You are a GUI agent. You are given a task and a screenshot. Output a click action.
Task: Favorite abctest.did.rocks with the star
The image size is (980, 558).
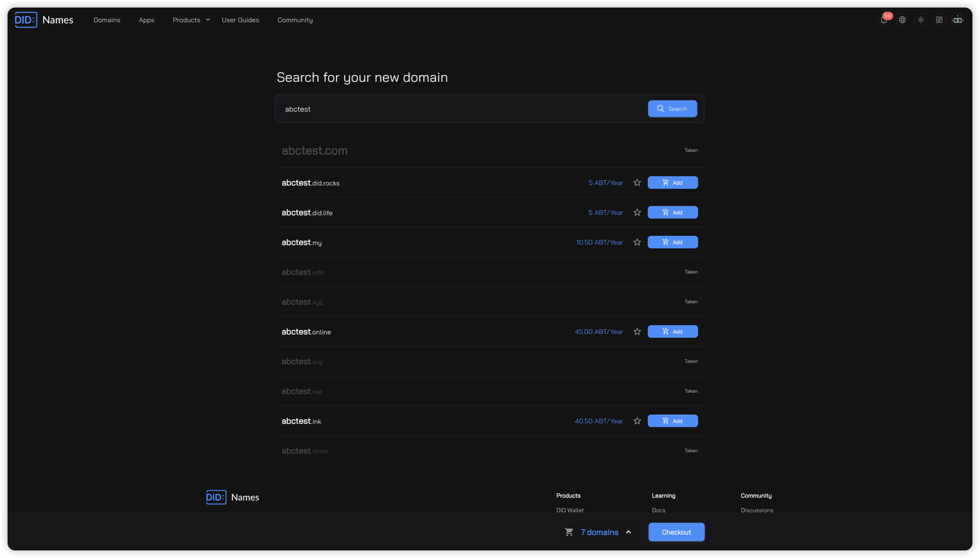637,183
